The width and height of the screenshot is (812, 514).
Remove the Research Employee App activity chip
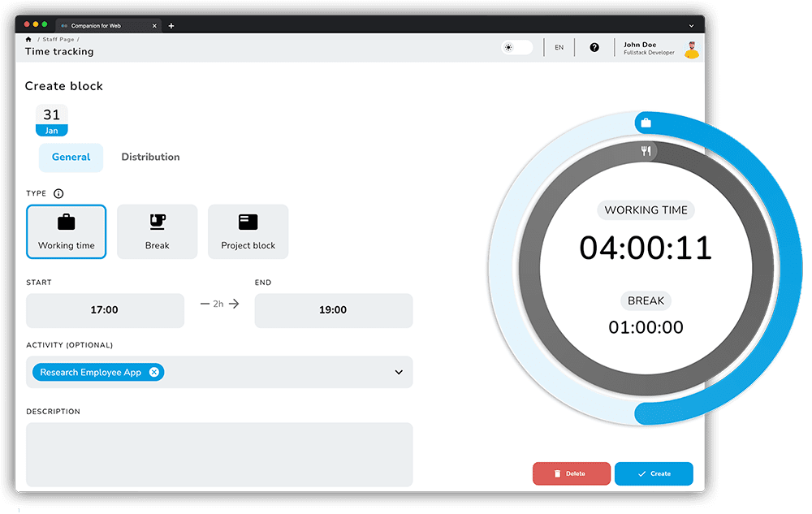(154, 372)
